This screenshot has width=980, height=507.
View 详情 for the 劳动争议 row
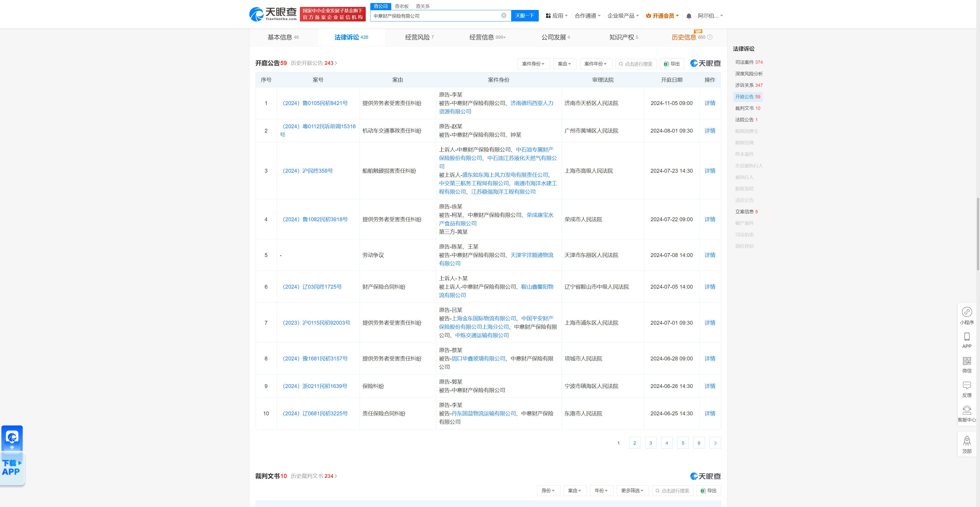(709, 255)
